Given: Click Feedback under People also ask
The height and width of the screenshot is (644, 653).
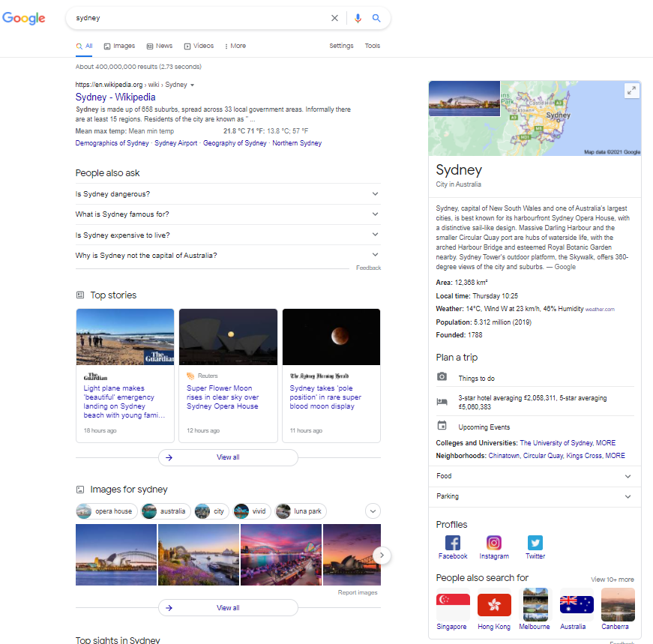Looking at the screenshot, I should click(x=368, y=268).
